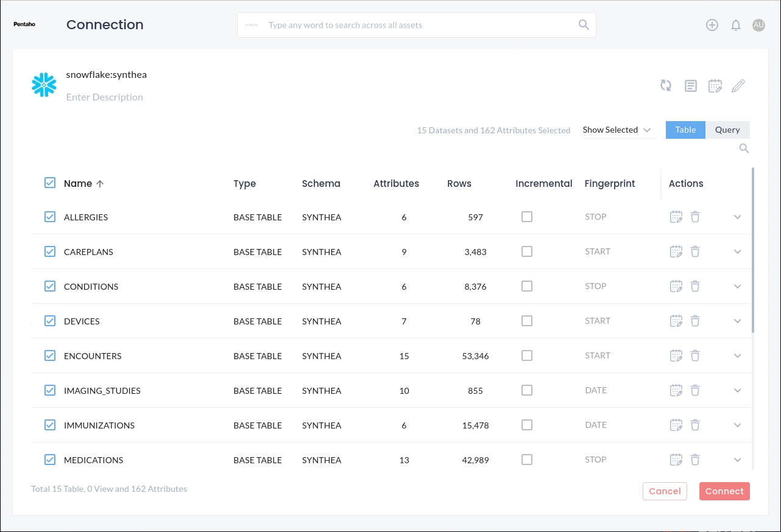Select the Table tab
The width and height of the screenshot is (781, 532).
(x=685, y=130)
